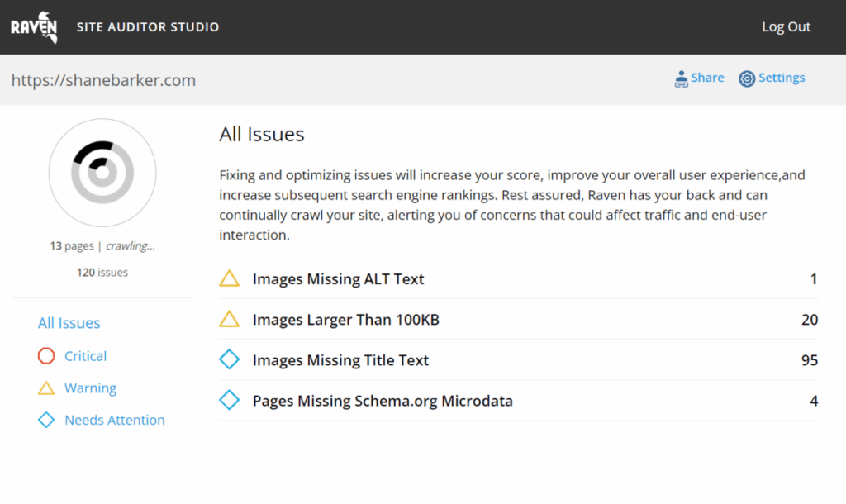
Task: Click the Settings gear icon
Action: [x=747, y=78]
